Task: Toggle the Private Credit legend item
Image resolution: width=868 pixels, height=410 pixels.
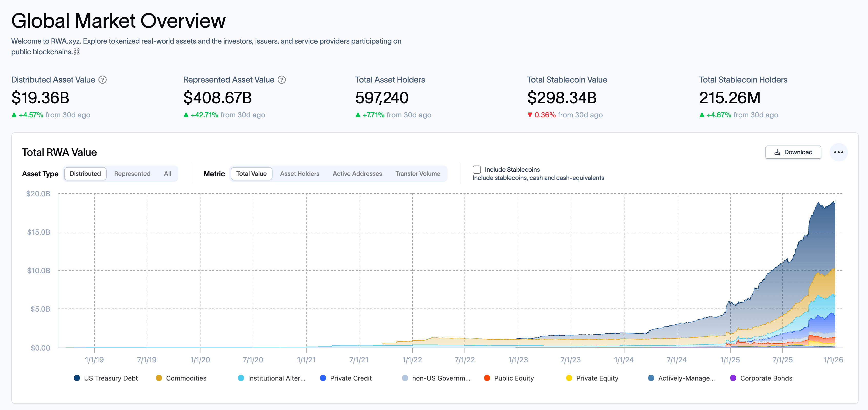Action: (346, 378)
